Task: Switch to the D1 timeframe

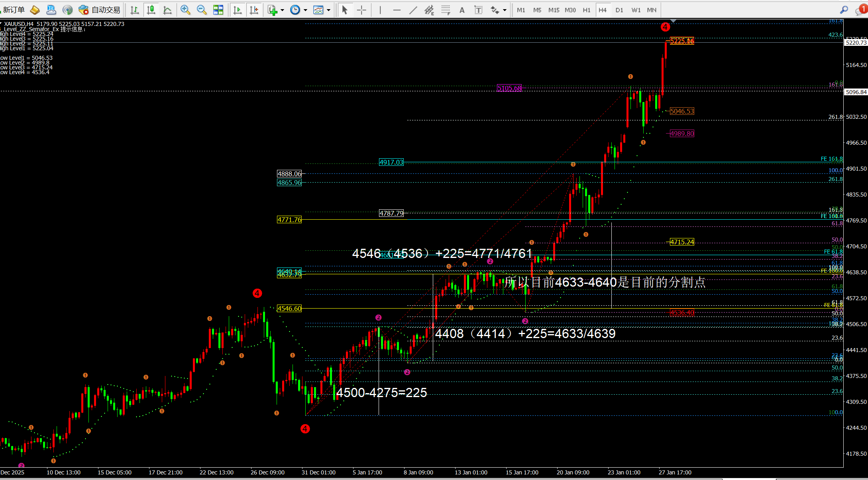Action: coord(619,10)
